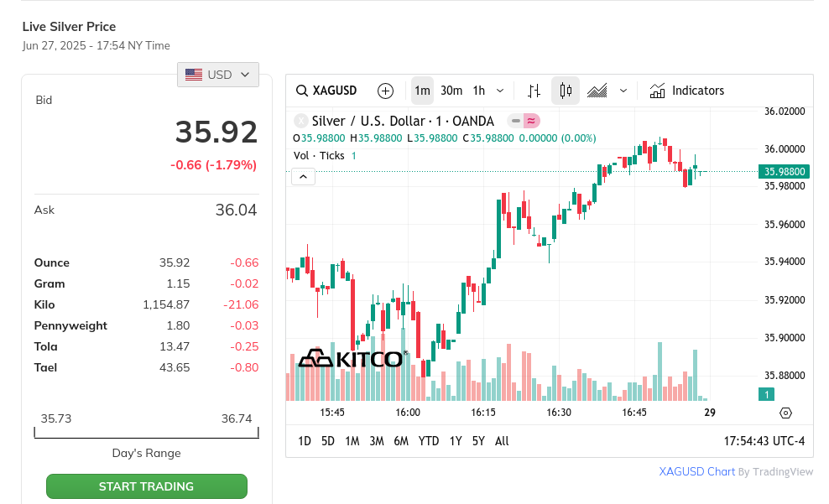Switch date range to 1D
Screen dimensions: 829x504
tap(305, 441)
